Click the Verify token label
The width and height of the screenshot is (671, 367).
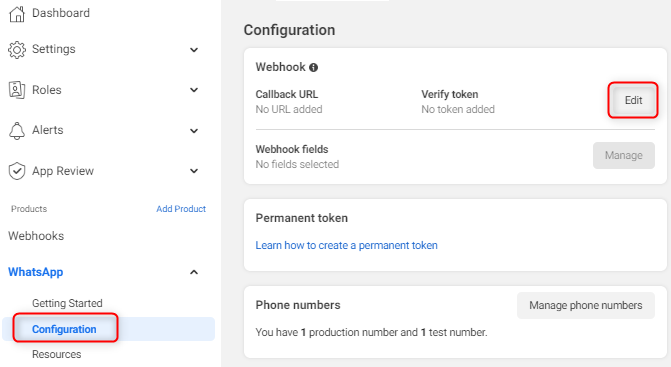(450, 94)
